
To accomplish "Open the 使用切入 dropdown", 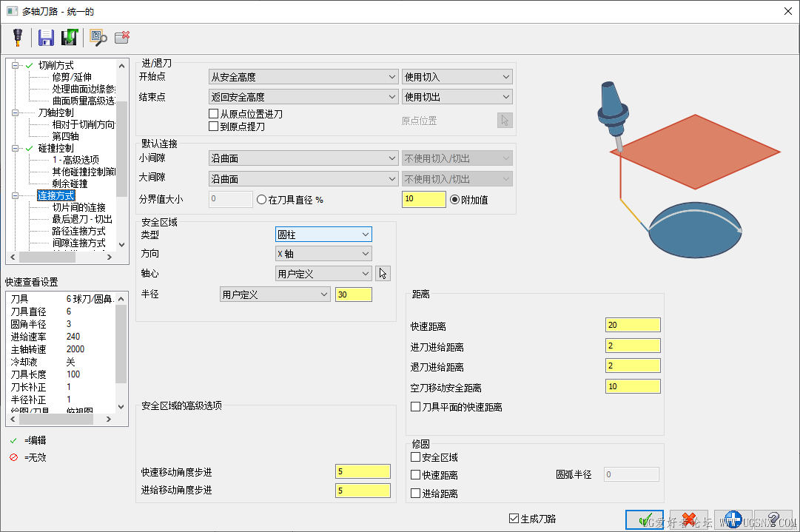I will [x=457, y=77].
